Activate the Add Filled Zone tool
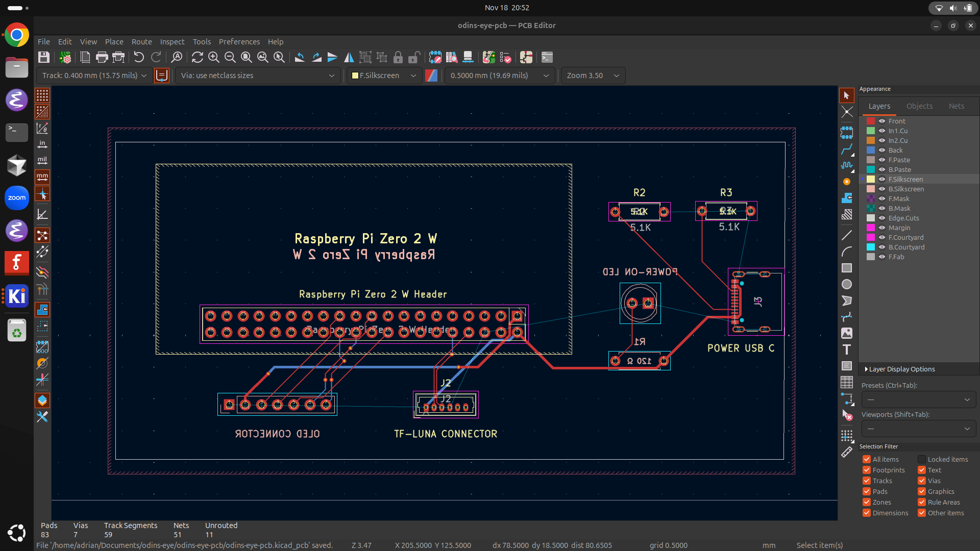The width and height of the screenshot is (980, 551). pyautogui.click(x=847, y=197)
